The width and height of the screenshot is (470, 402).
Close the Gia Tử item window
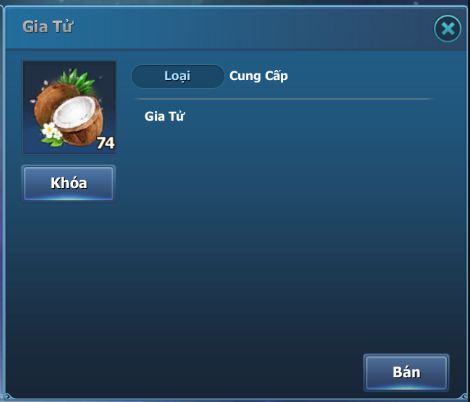[x=448, y=29]
